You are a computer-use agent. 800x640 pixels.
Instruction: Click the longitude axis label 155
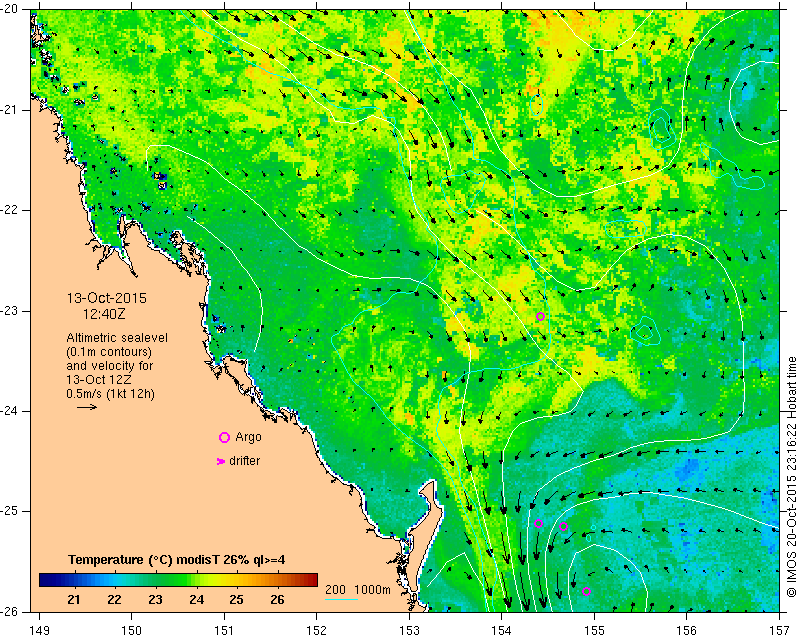coord(594,631)
